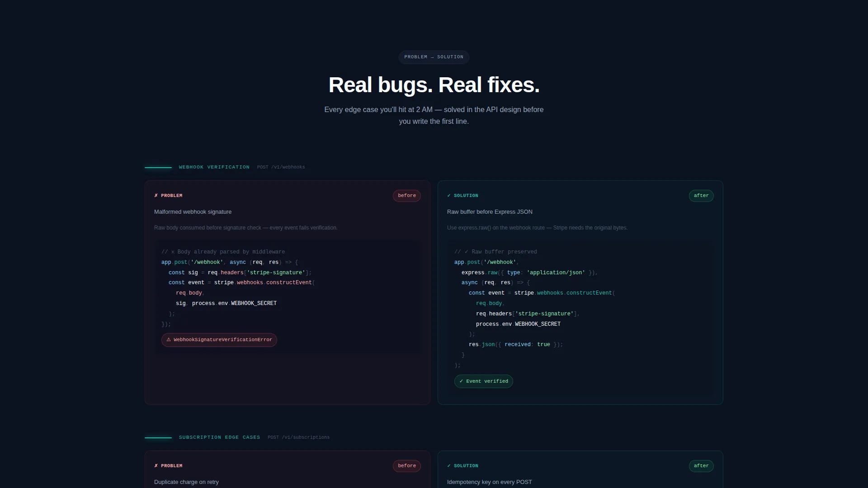Click the 'POST /v1/webhooks' endpoint text
Screen dimensions: 868x488
pos(281,167)
